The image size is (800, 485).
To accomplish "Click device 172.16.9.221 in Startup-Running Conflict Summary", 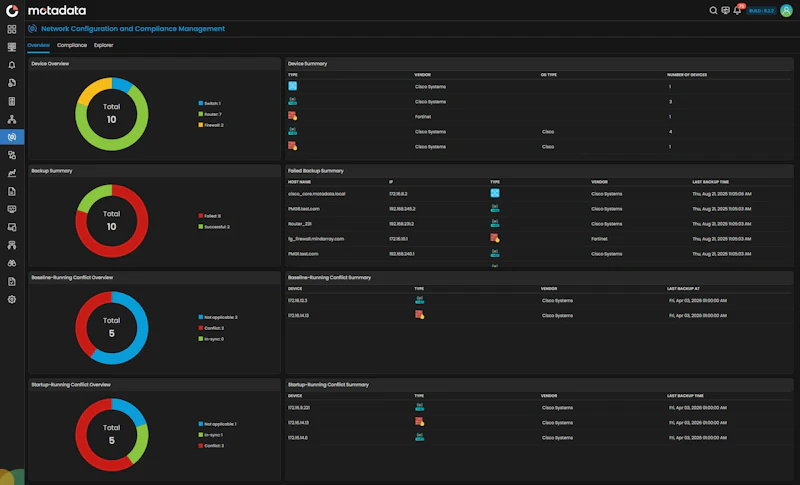I will (x=298, y=407).
